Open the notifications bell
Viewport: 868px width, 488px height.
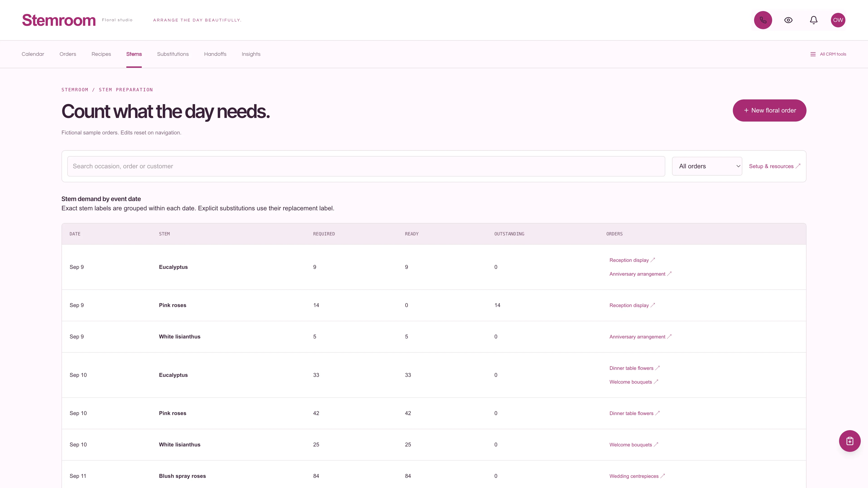click(x=814, y=20)
